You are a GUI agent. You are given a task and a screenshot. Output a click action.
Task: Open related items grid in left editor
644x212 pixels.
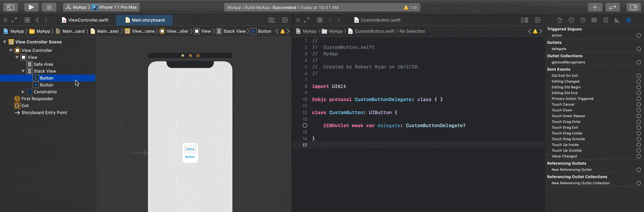pos(27,20)
